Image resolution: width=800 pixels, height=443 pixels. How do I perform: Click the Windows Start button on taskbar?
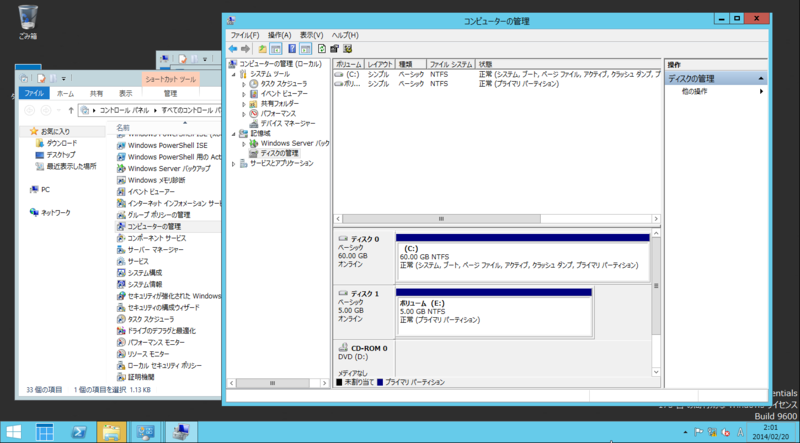(x=13, y=432)
